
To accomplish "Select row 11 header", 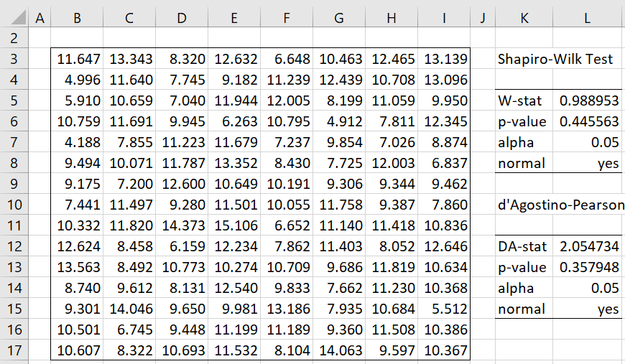I will 14,225.
